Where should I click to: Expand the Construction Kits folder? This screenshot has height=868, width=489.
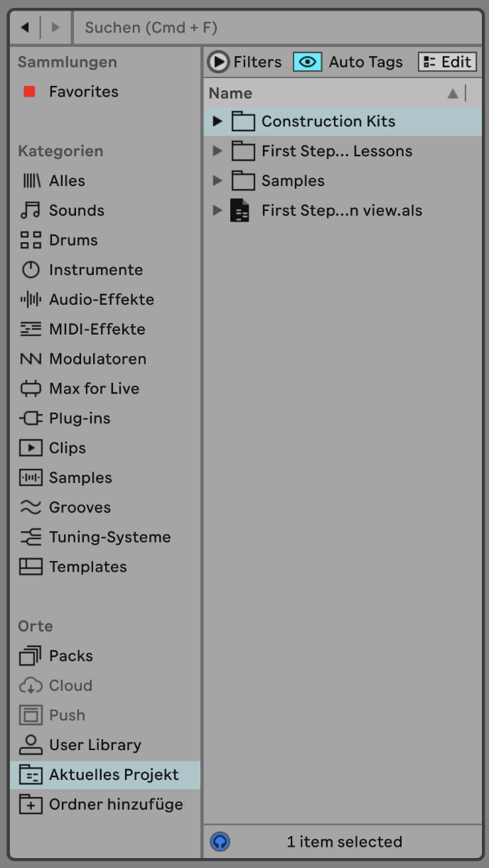[217, 121]
